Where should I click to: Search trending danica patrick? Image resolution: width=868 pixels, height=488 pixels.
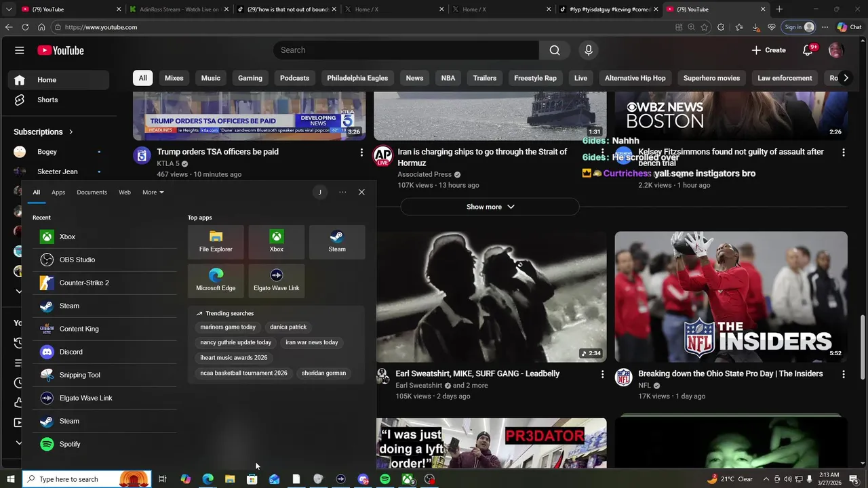(288, 327)
